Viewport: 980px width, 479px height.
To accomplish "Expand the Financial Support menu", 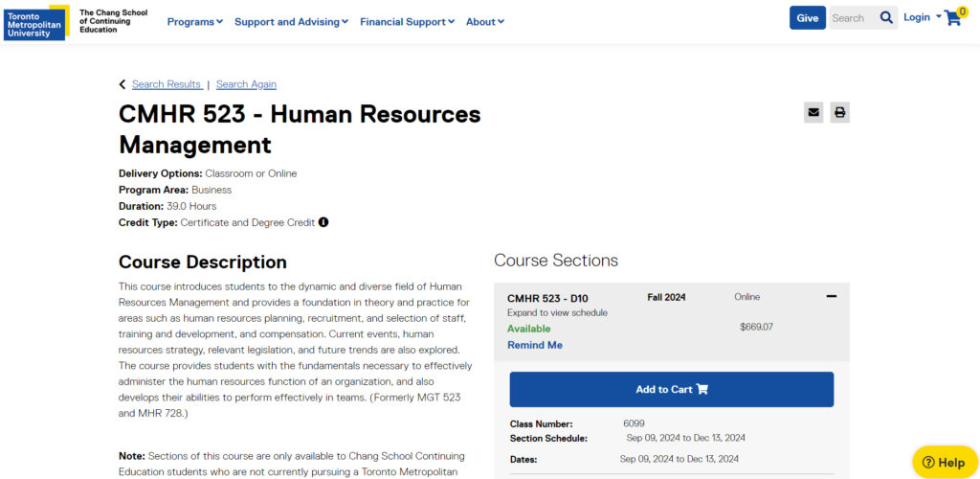I will [x=408, y=22].
